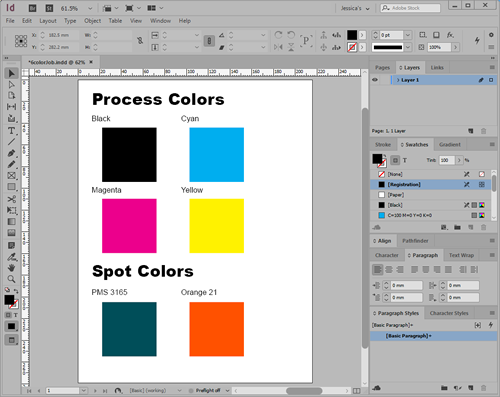Click the Bridge (Br) icon

32,8
